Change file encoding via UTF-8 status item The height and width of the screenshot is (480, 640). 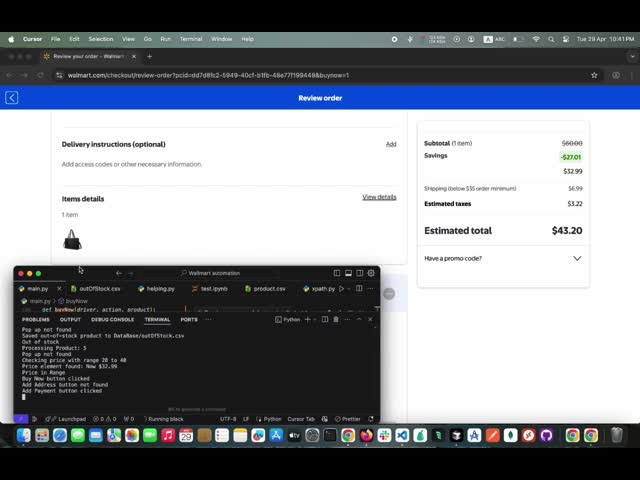tap(228, 419)
